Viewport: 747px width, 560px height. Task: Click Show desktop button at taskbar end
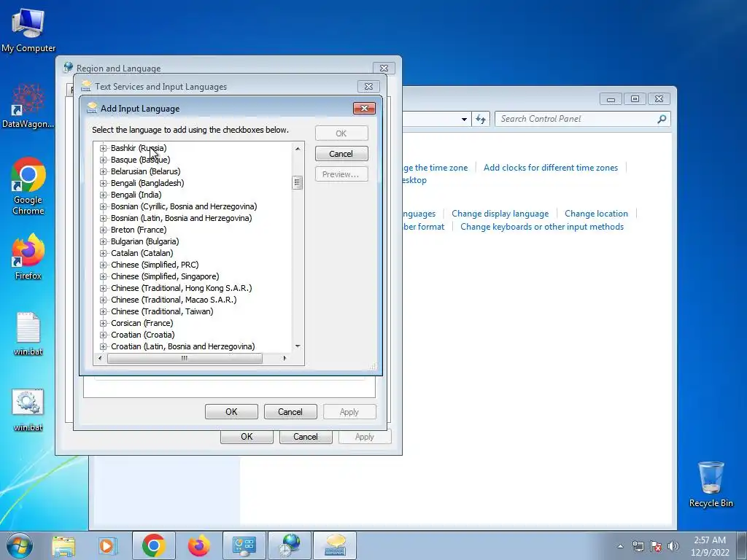[x=742, y=545]
